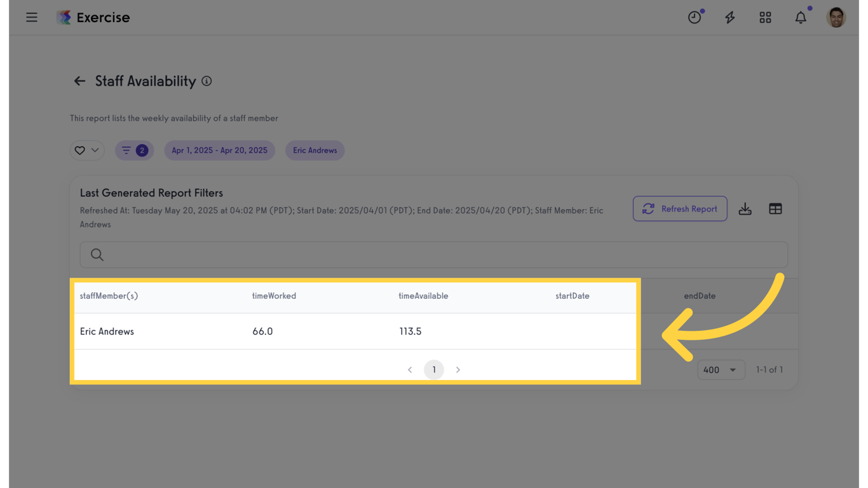This screenshot has height=488, width=868.
Task: Open the apps grid icon
Action: [765, 18]
